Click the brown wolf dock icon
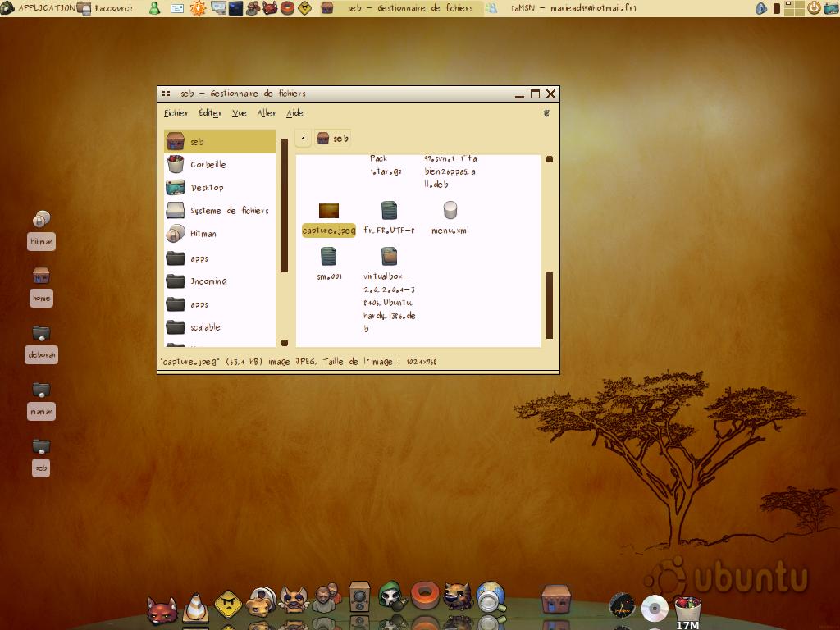This screenshot has width=840, height=630. [458, 596]
